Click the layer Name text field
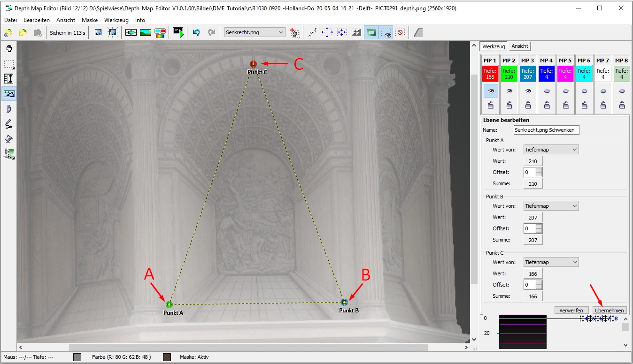The width and height of the screenshot is (633, 364). point(546,130)
